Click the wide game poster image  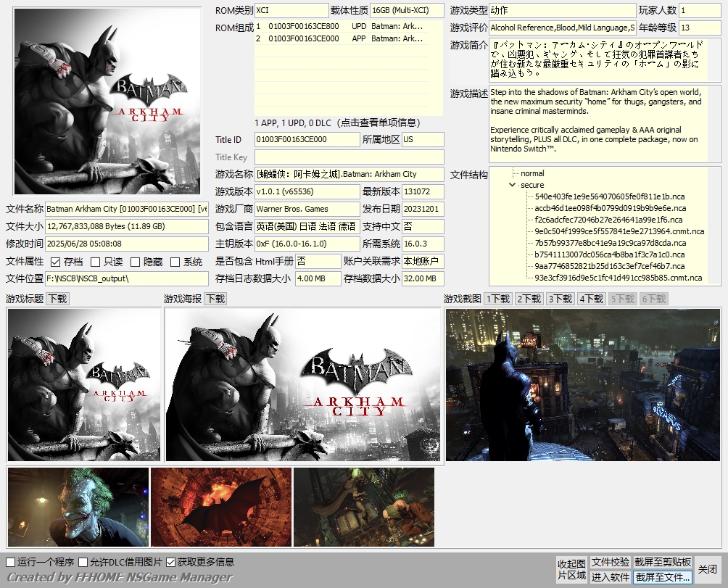pos(302,385)
